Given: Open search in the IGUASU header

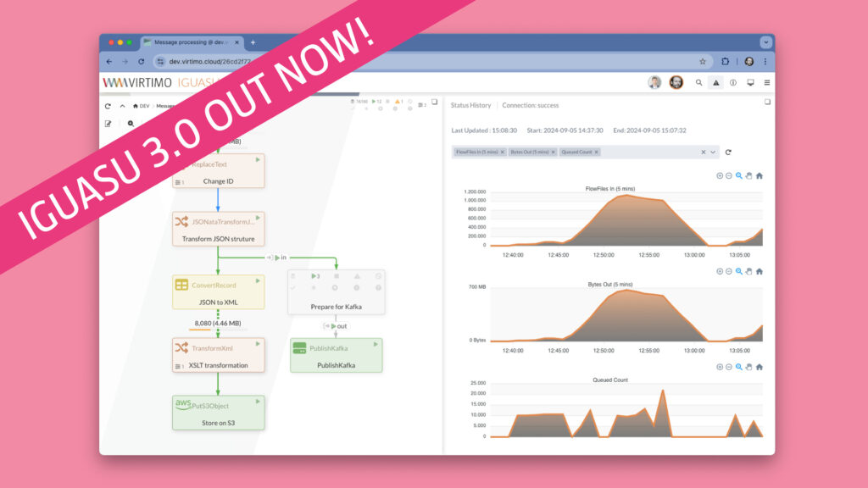Looking at the screenshot, I should click(x=698, y=82).
